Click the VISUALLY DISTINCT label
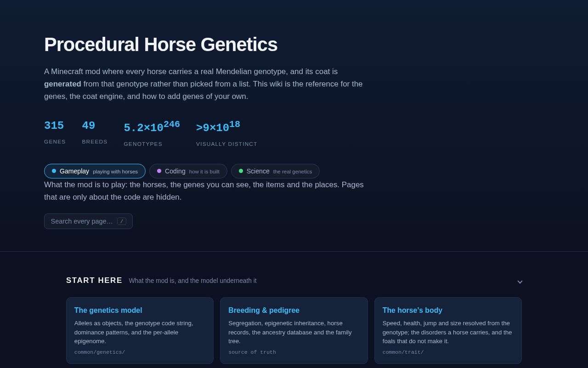 click(226, 144)
